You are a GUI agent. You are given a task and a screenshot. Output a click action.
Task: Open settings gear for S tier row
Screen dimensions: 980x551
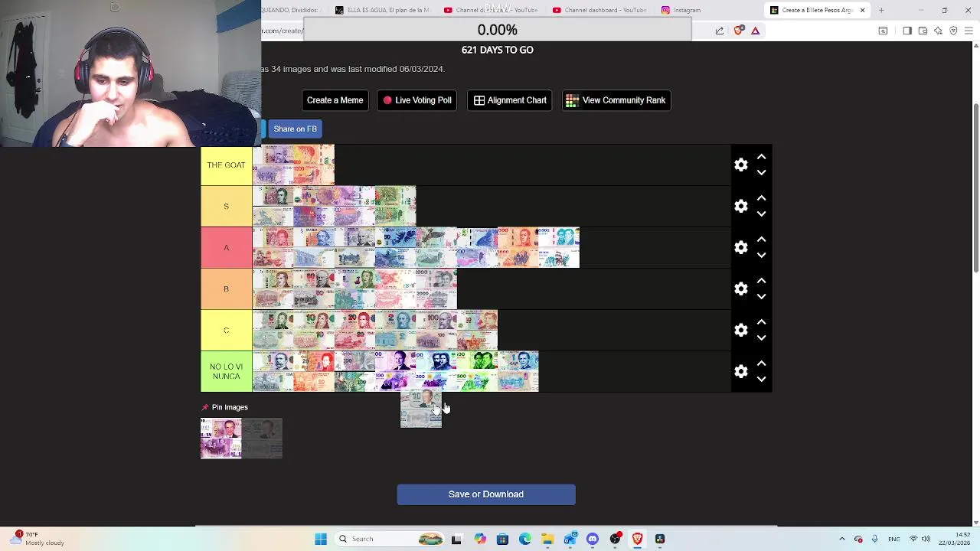(740, 206)
